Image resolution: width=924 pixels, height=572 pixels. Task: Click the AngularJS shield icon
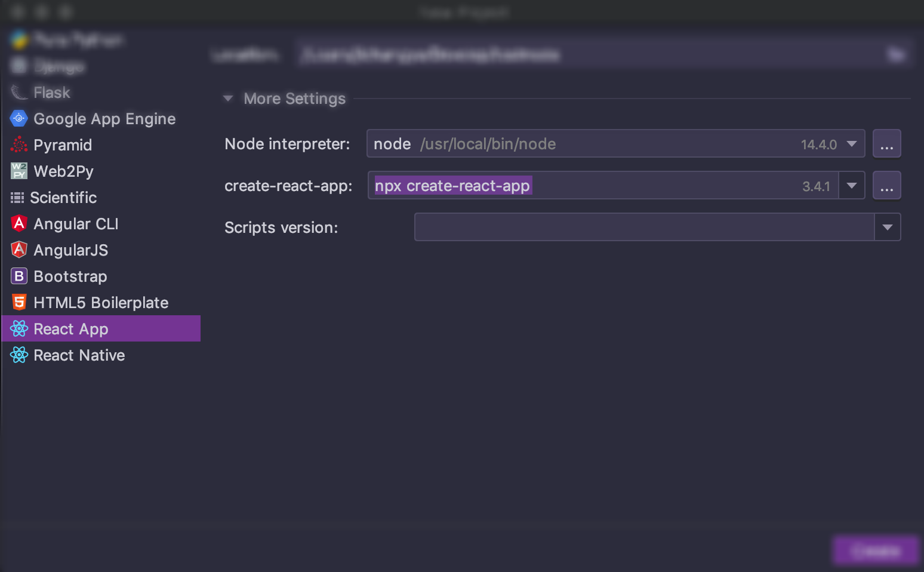19,250
